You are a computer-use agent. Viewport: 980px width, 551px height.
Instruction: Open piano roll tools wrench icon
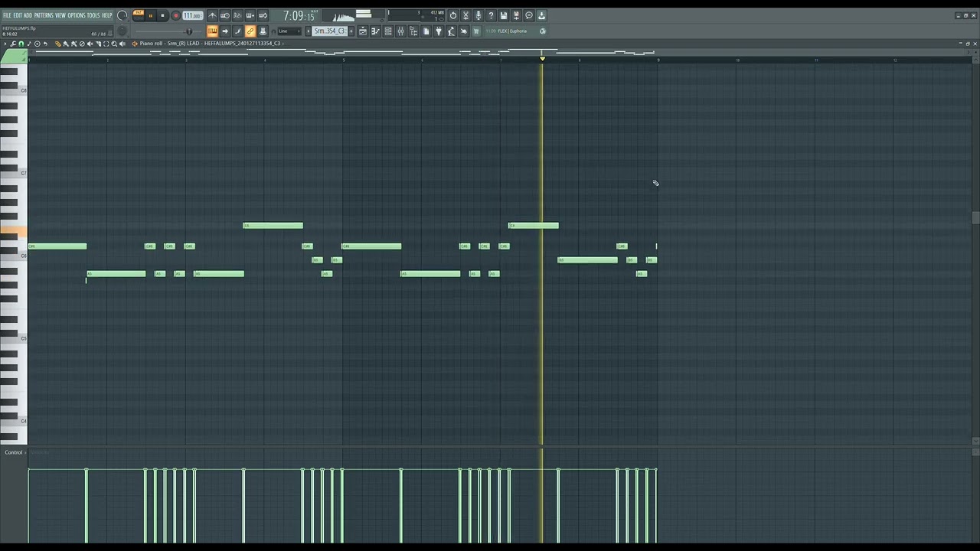click(13, 44)
